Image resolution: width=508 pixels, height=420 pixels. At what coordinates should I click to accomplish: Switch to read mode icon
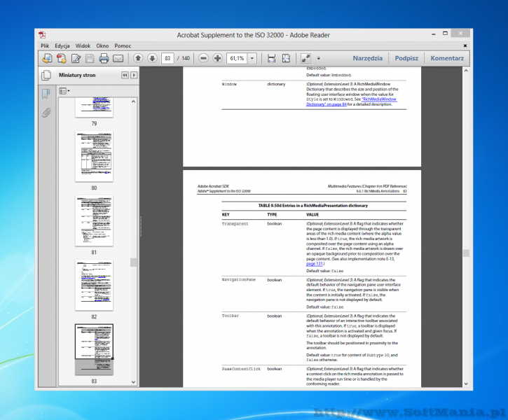pos(306,58)
